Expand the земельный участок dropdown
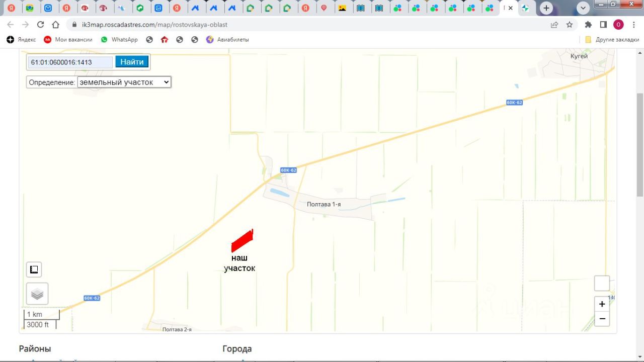This screenshot has width=644, height=362. point(124,82)
